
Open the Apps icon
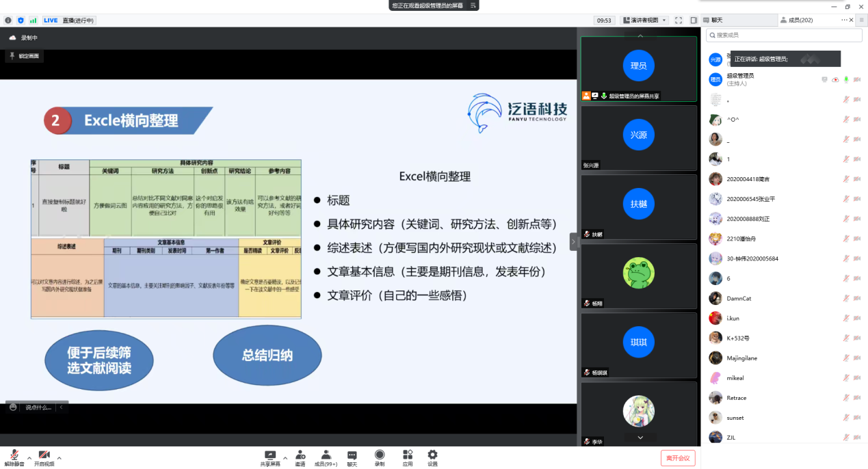pos(408,455)
